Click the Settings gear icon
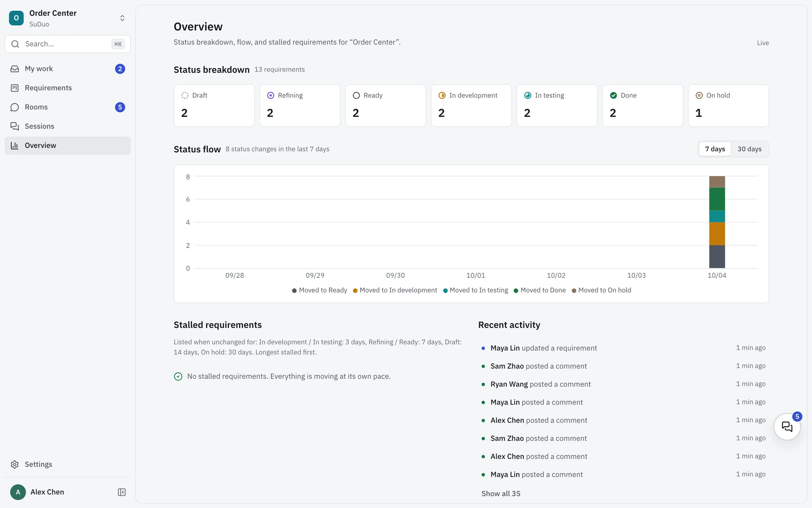Image resolution: width=812 pixels, height=508 pixels. coord(15,464)
